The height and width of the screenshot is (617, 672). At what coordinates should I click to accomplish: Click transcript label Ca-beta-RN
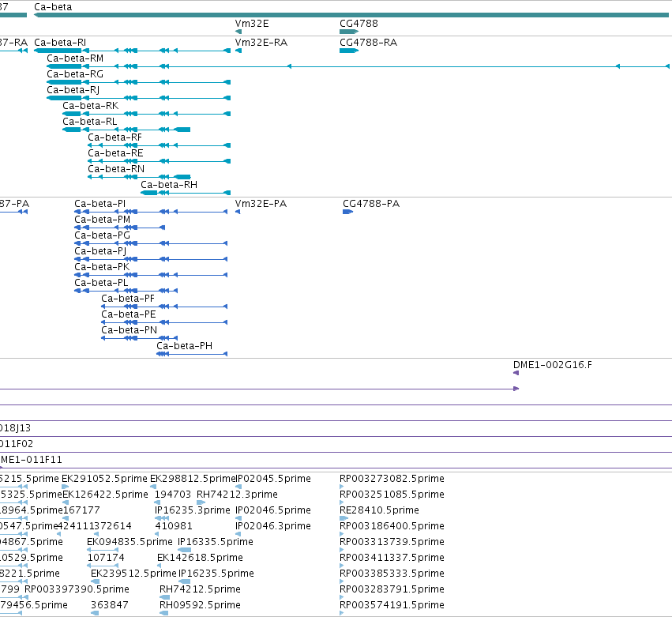point(116,169)
